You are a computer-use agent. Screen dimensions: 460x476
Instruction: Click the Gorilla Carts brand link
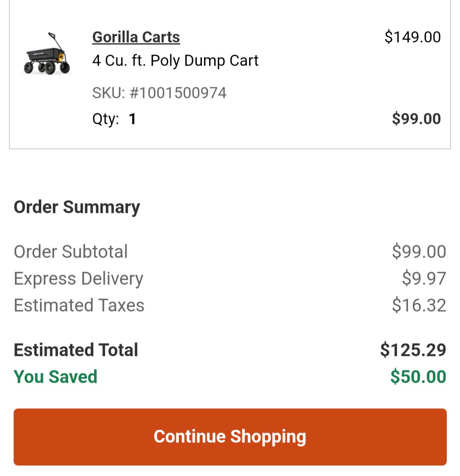tap(135, 37)
